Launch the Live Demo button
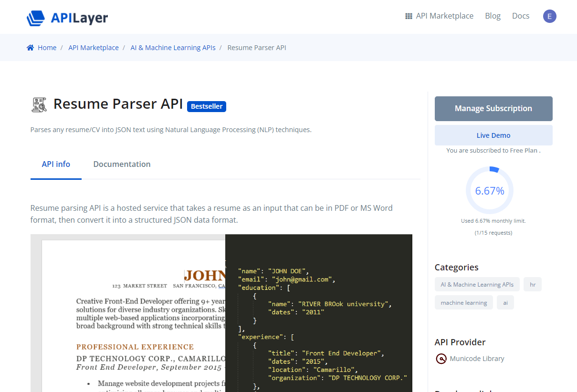The height and width of the screenshot is (392, 577). (x=493, y=135)
